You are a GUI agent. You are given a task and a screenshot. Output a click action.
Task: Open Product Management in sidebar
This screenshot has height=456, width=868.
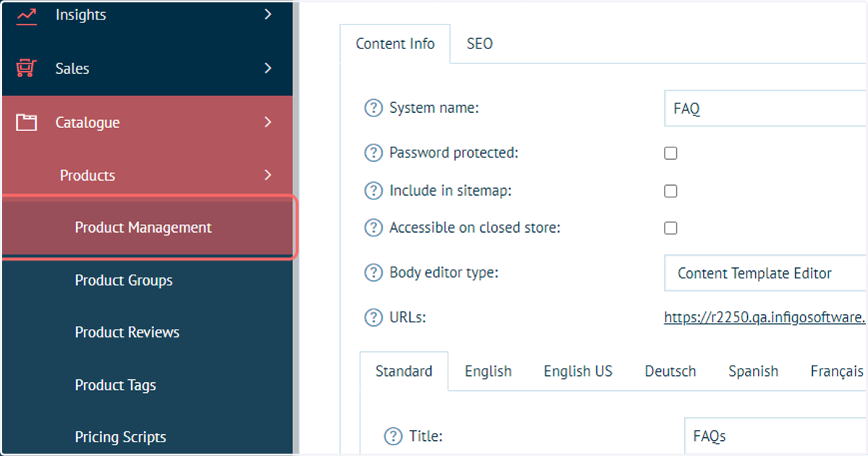148,228
